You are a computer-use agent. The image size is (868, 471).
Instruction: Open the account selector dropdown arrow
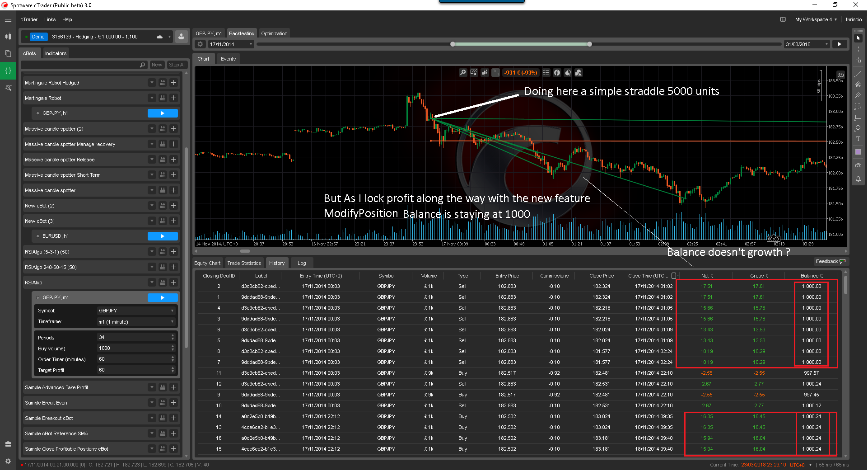click(169, 37)
